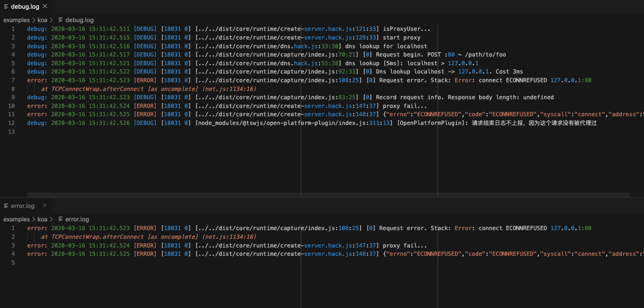
Task: Click file icon on debug.log tab
Action: [x=6, y=7]
